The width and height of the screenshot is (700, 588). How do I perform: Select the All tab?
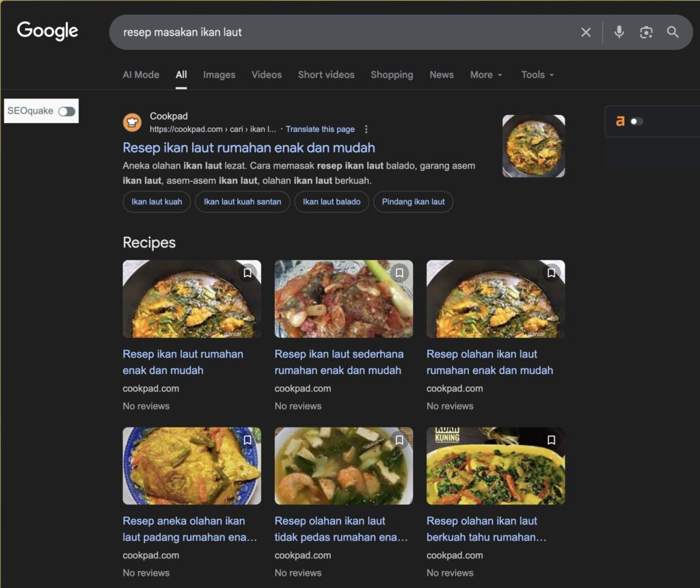tap(181, 75)
